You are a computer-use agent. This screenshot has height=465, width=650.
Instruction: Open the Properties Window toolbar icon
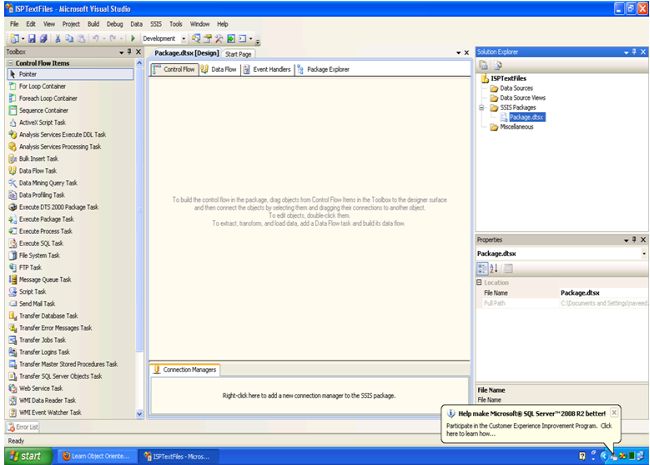pos(208,39)
